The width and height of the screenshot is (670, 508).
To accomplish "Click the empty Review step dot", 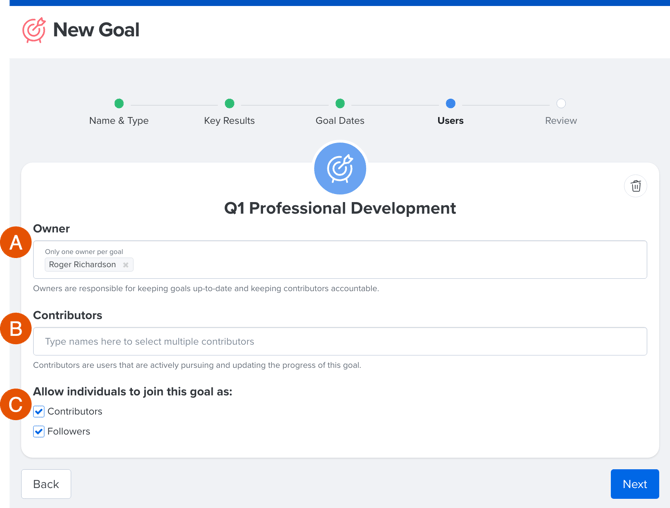I will click(561, 103).
